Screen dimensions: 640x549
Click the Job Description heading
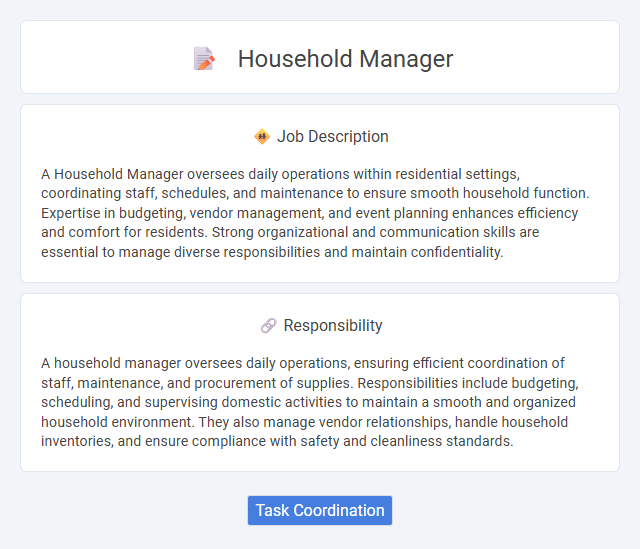pos(333,136)
